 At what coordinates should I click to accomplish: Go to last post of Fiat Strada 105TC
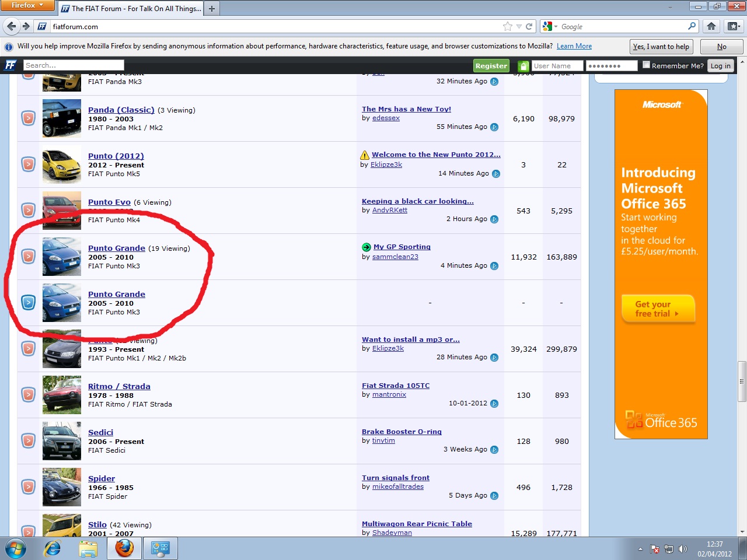pyautogui.click(x=494, y=404)
